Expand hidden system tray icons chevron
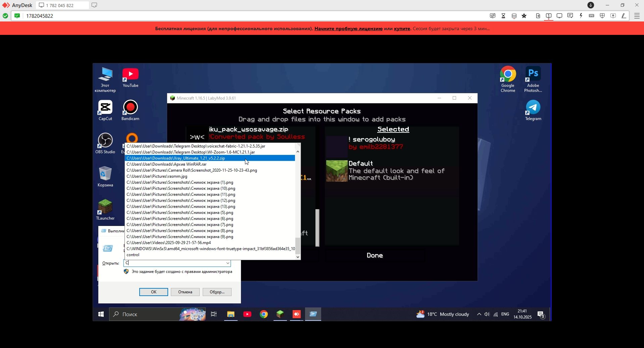The image size is (644, 348). pos(479,314)
